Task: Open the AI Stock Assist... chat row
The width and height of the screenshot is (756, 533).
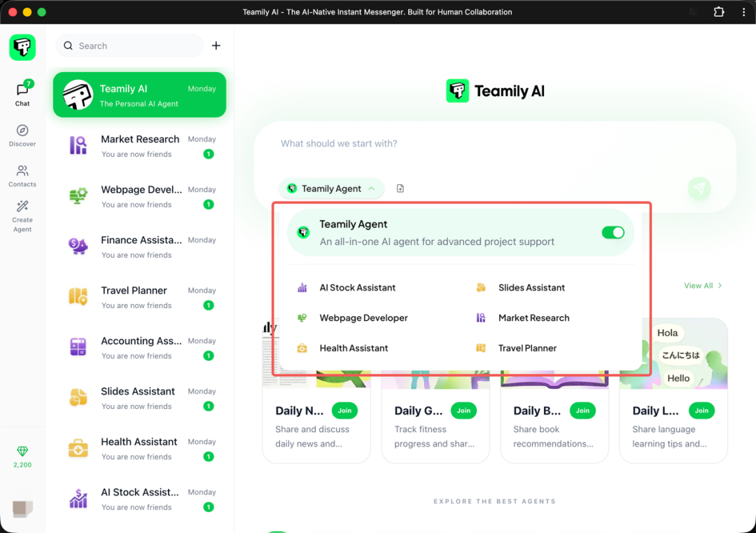Action: click(140, 498)
